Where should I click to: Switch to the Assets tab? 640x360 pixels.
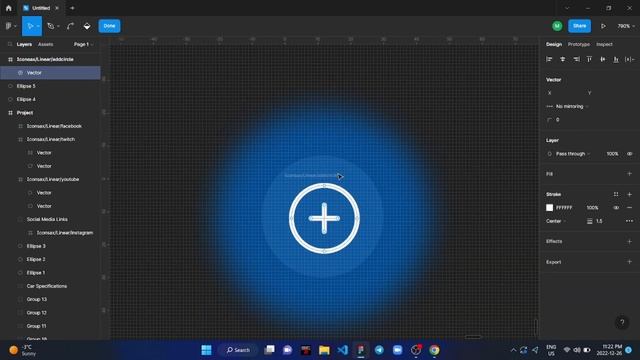pyautogui.click(x=45, y=44)
